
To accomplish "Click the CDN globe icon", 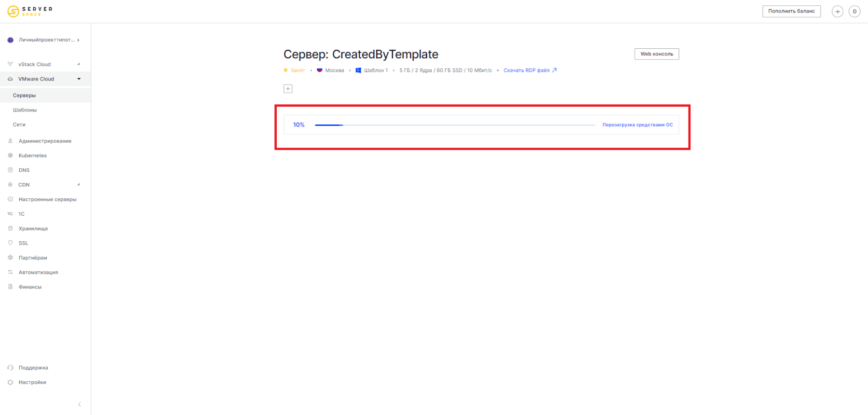I will point(10,184).
